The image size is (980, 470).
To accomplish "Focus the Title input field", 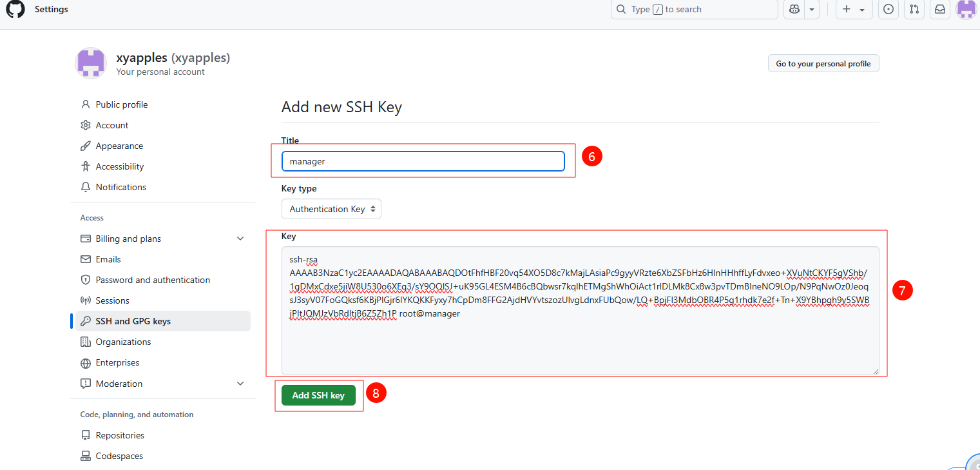I will click(x=423, y=161).
